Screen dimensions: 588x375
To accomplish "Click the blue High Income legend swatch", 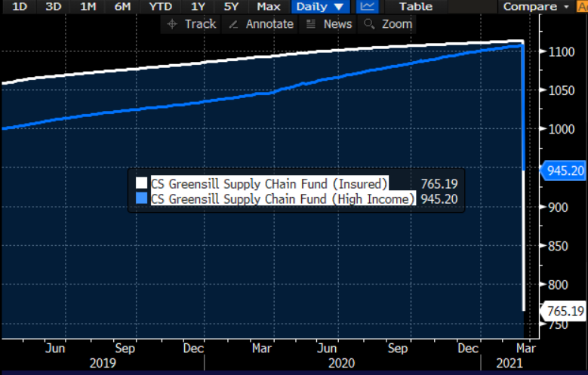I will (x=141, y=198).
